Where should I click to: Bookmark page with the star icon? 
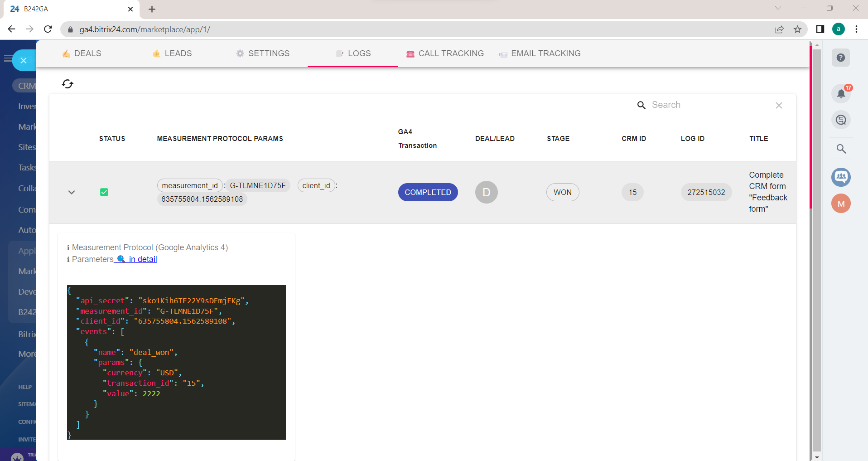pyautogui.click(x=797, y=29)
